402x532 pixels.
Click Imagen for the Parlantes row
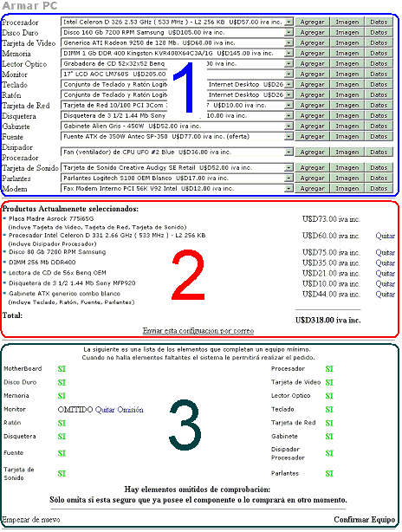point(347,178)
